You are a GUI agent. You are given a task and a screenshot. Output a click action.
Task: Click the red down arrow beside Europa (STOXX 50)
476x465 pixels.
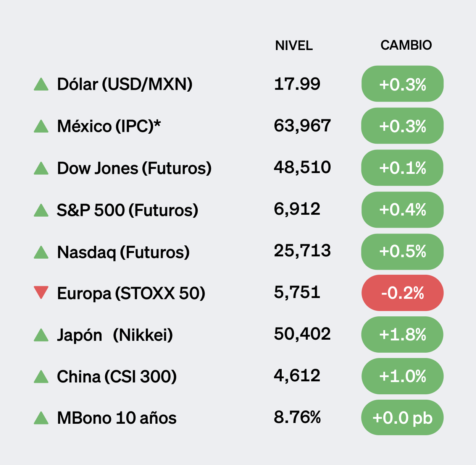coord(41,292)
